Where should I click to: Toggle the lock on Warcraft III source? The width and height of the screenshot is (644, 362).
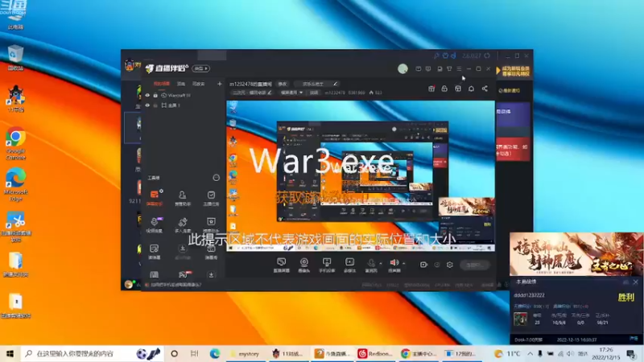pyautogui.click(x=155, y=95)
